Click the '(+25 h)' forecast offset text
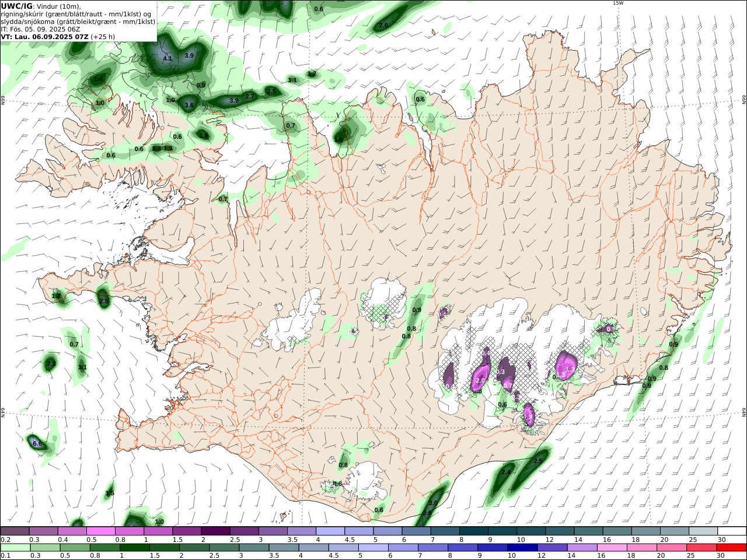747x560 pixels. [103, 36]
